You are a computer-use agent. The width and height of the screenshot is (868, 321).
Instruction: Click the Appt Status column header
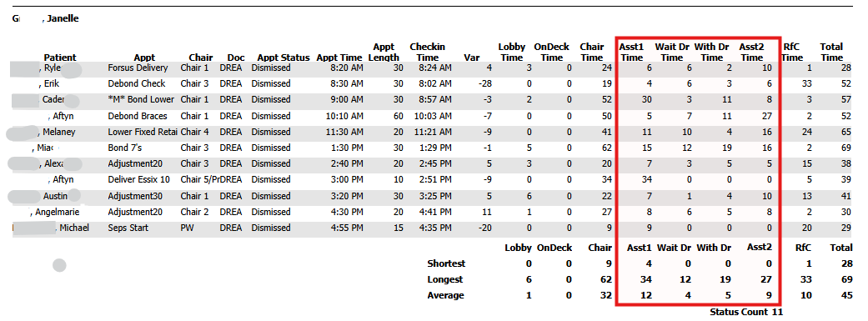283,58
